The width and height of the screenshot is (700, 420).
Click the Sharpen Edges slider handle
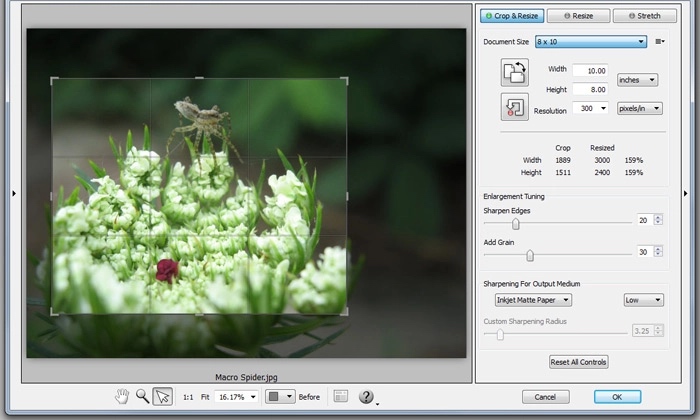(516, 223)
